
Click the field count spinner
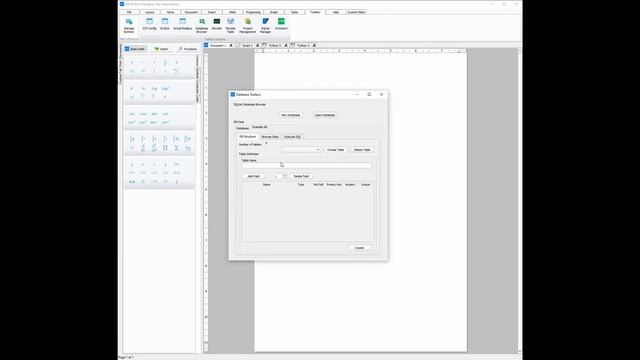279,176
